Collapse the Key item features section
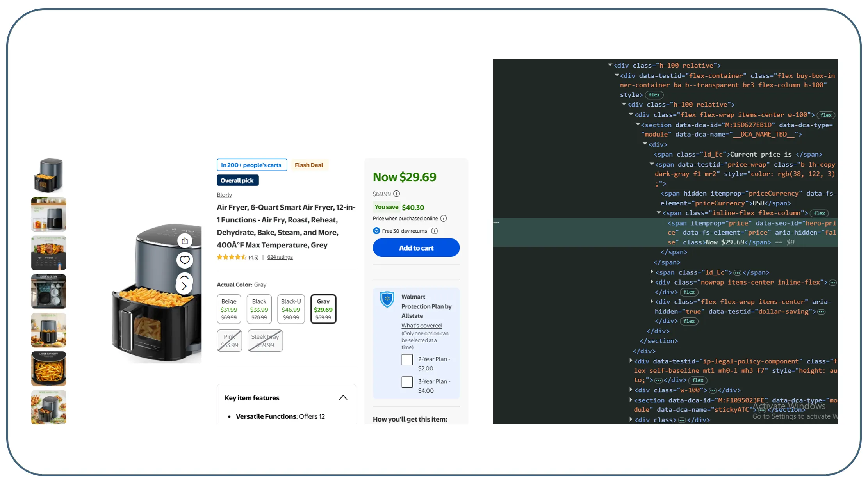 pos(343,398)
